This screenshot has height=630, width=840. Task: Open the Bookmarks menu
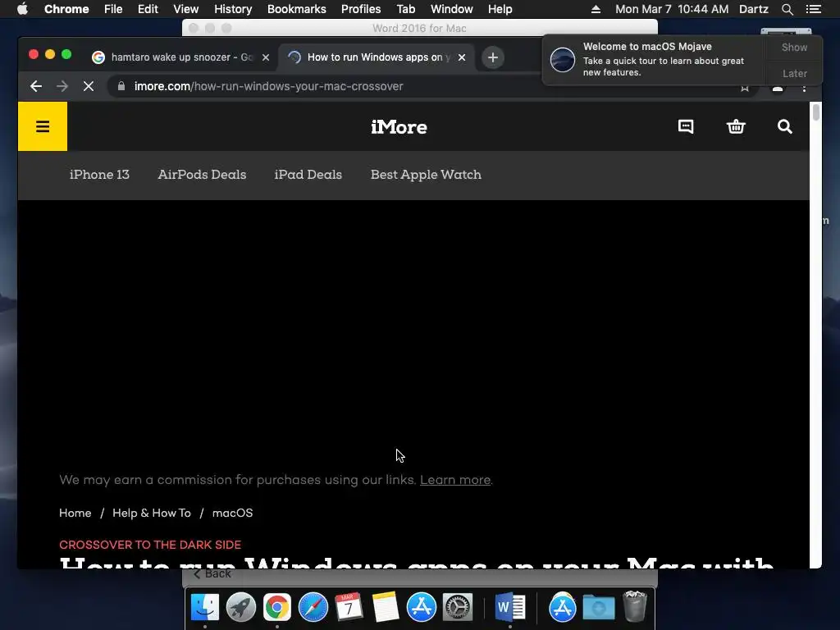(297, 9)
